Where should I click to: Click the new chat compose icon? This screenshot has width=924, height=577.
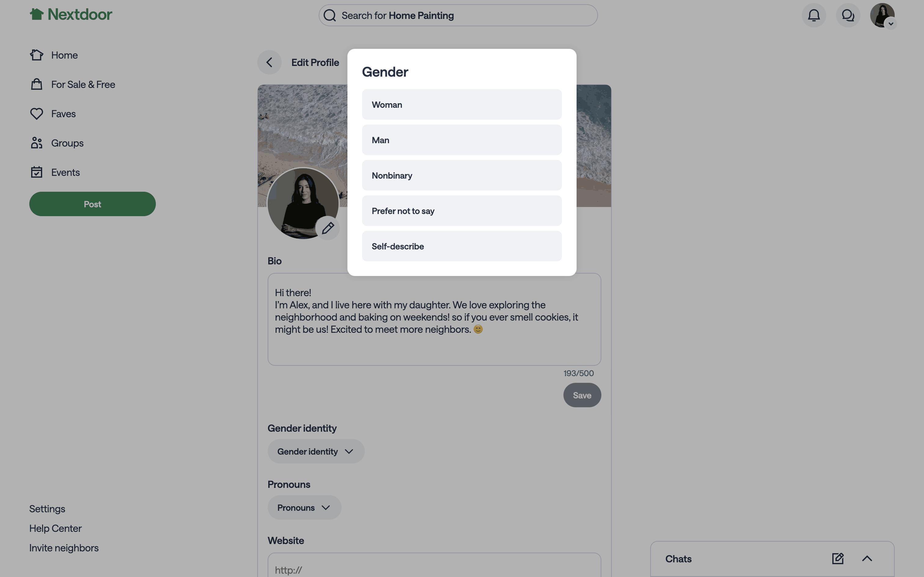pyautogui.click(x=838, y=559)
